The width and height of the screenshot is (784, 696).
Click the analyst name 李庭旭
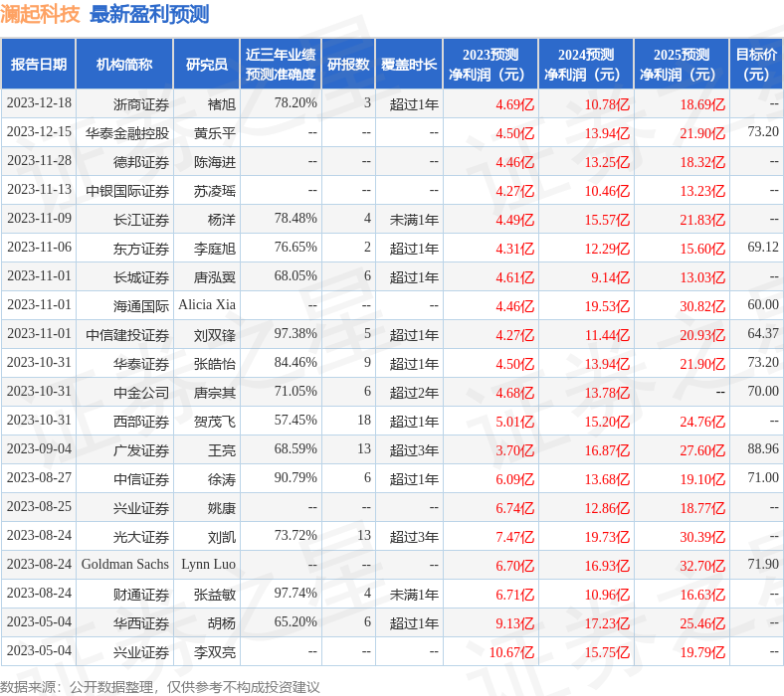click(x=215, y=249)
